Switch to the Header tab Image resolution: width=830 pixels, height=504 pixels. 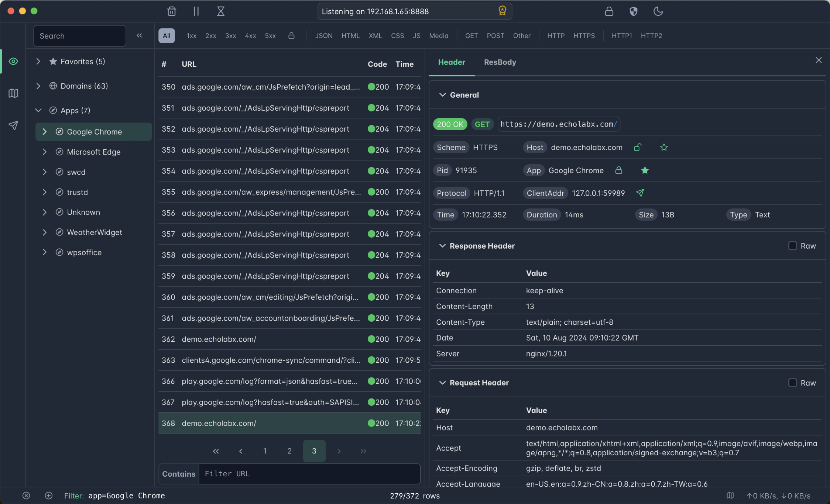[451, 62]
